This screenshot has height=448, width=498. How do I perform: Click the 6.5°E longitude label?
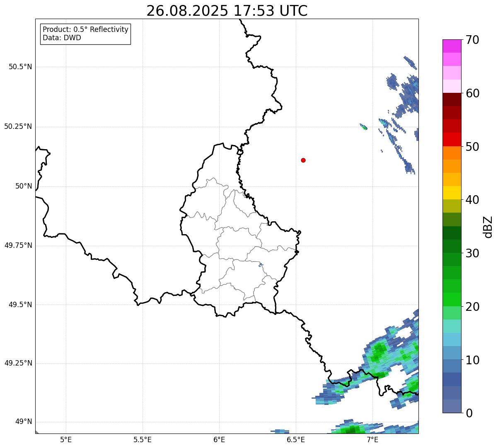click(x=296, y=440)
